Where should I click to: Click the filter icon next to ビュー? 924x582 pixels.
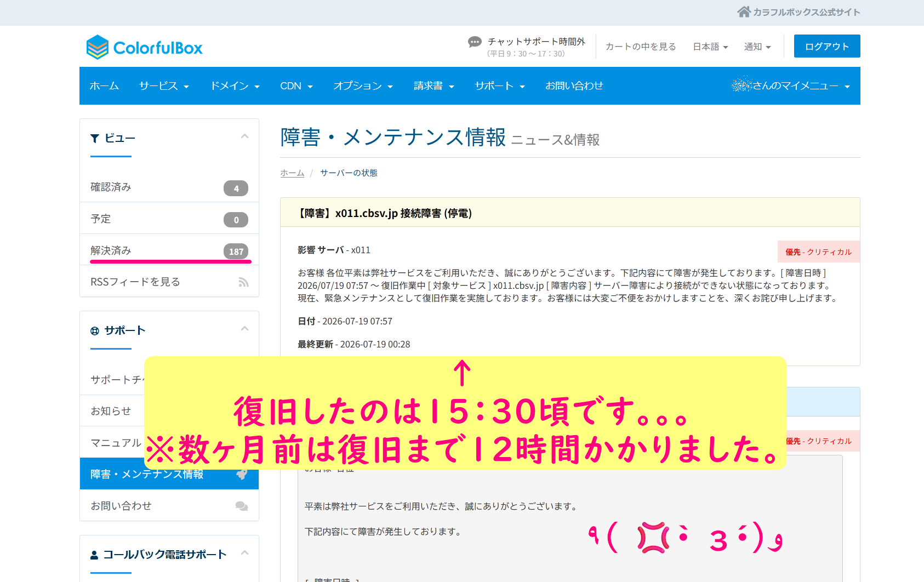[x=95, y=138]
